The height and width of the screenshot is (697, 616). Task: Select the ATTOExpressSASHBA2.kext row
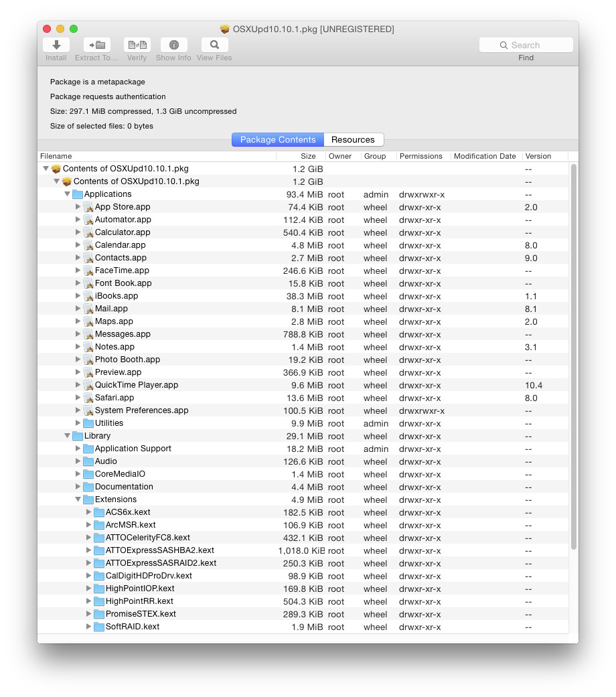coord(303,551)
